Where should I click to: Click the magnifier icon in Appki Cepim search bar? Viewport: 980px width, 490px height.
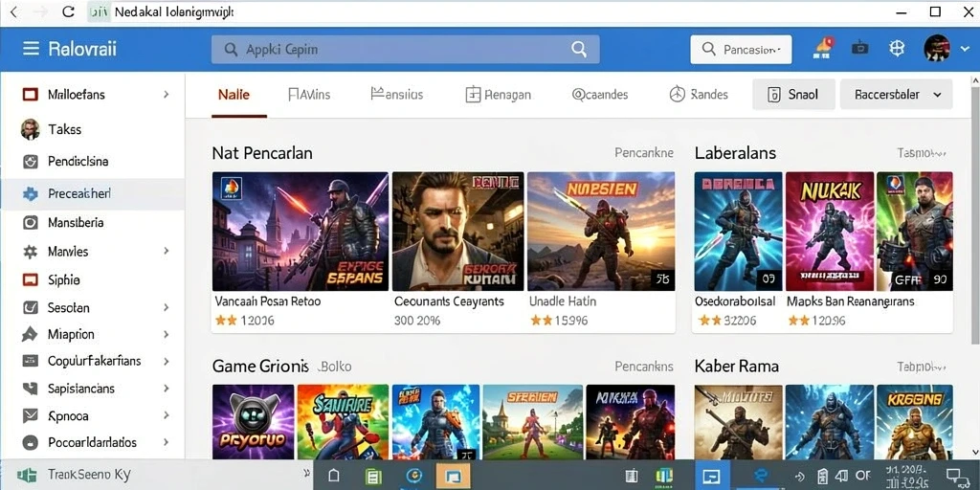(579, 49)
